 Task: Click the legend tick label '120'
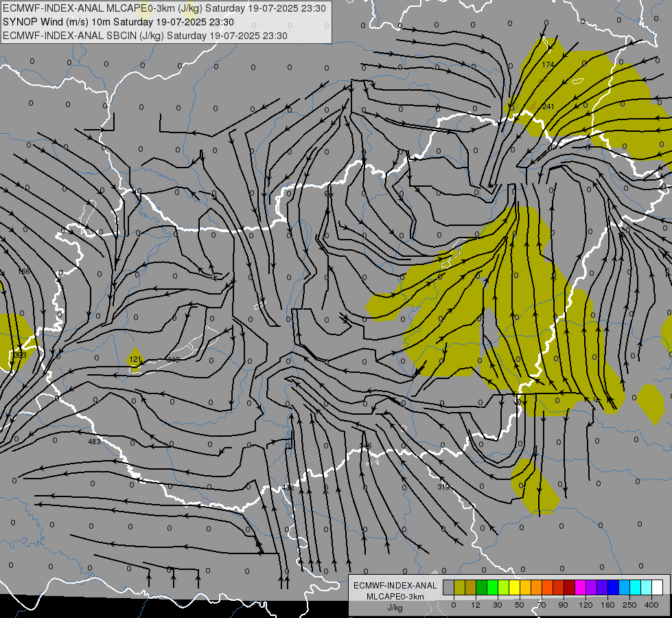coord(586,605)
